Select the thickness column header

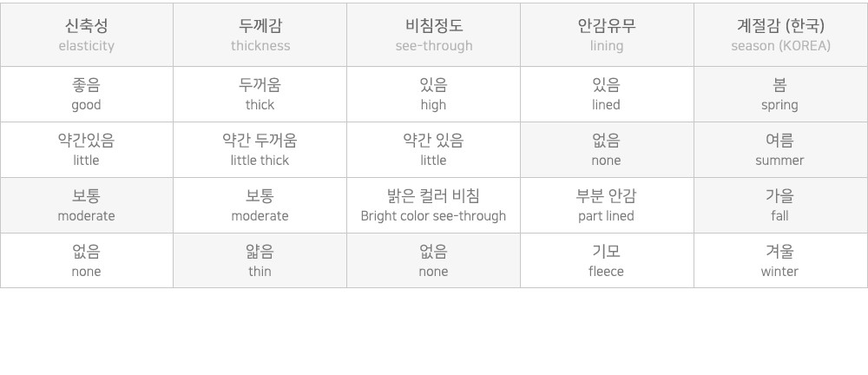tap(260, 35)
